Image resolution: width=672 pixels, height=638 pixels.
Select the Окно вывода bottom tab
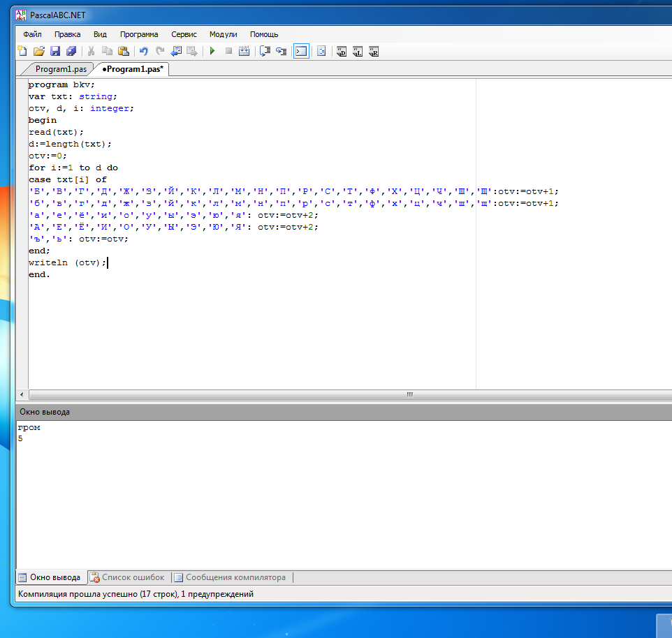tap(54, 577)
